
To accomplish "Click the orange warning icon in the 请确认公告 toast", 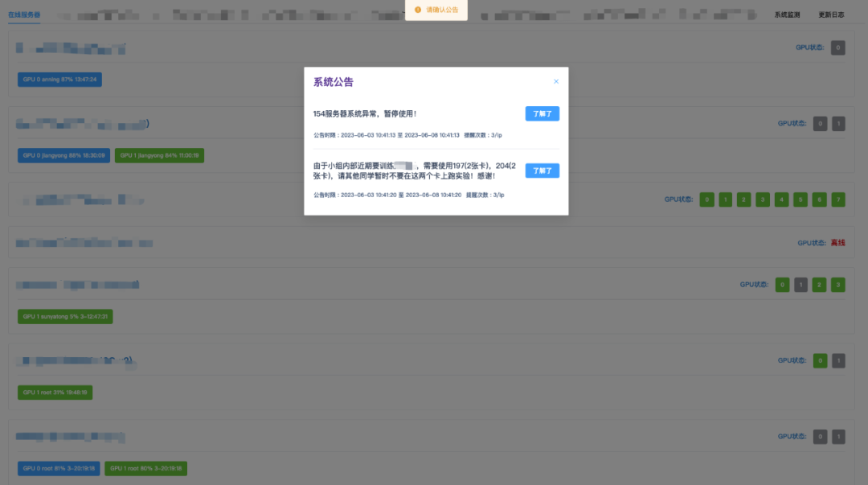I will point(418,10).
